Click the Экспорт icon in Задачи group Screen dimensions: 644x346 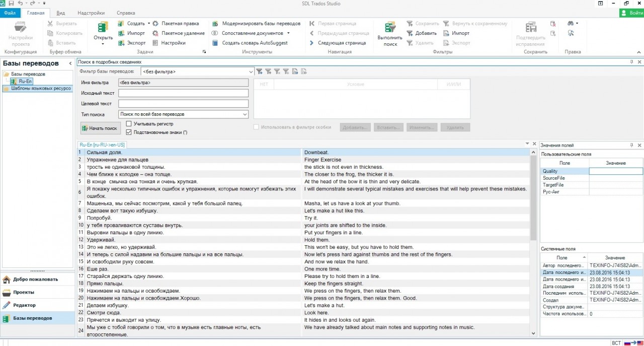tap(121, 43)
